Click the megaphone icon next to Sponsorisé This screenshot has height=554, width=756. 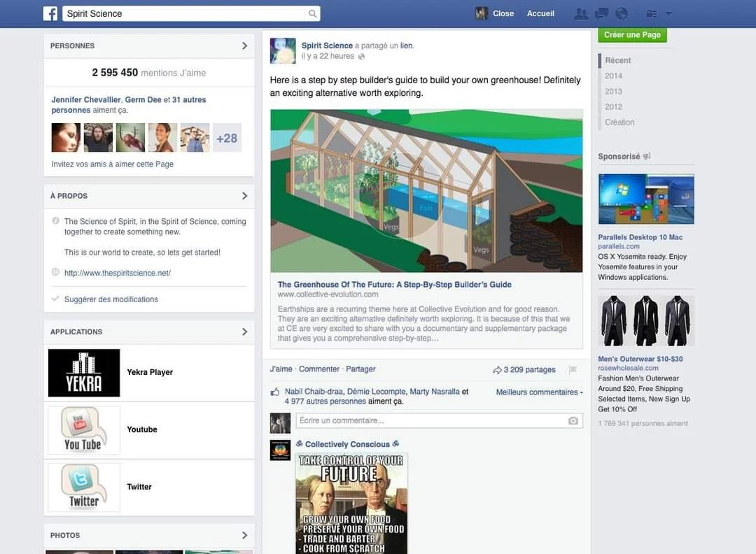tap(647, 156)
